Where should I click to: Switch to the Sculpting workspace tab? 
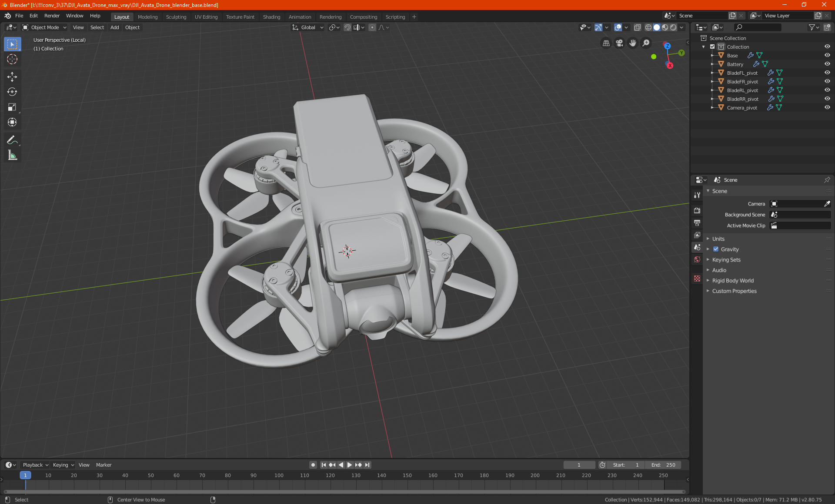pyautogui.click(x=176, y=17)
